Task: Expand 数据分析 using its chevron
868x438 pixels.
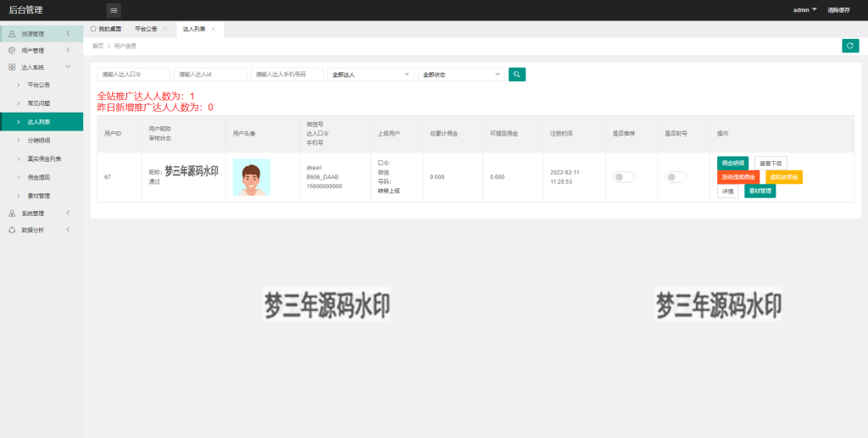Action: [68, 230]
